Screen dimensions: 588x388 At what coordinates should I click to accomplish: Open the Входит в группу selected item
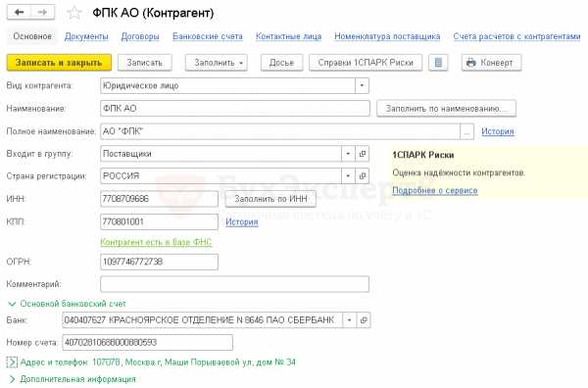click(363, 154)
